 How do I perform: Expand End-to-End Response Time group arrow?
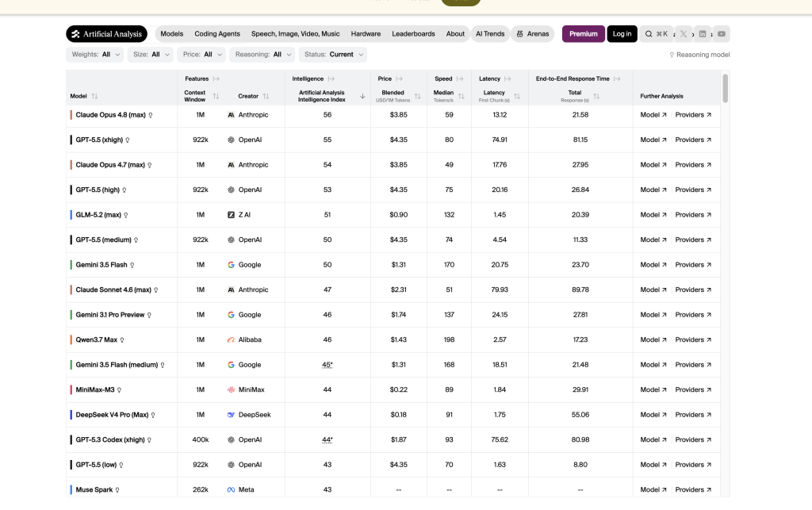coord(617,79)
